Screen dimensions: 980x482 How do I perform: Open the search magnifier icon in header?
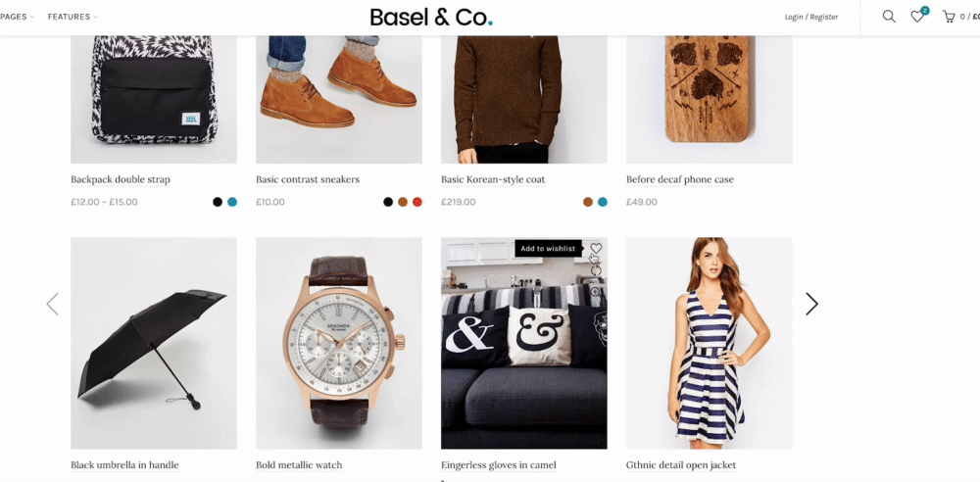889,17
